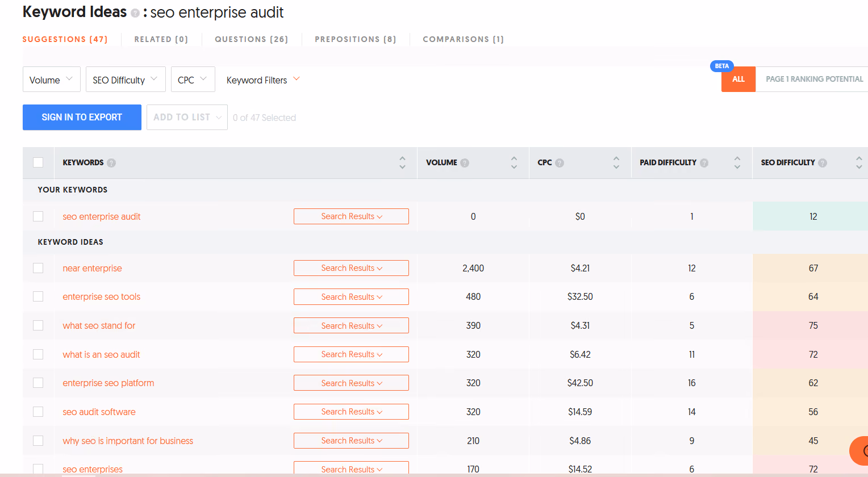Check the 'seo enterprise audit' row checkbox
This screenshot has width=868, height=477.
[x=38, y=216]
